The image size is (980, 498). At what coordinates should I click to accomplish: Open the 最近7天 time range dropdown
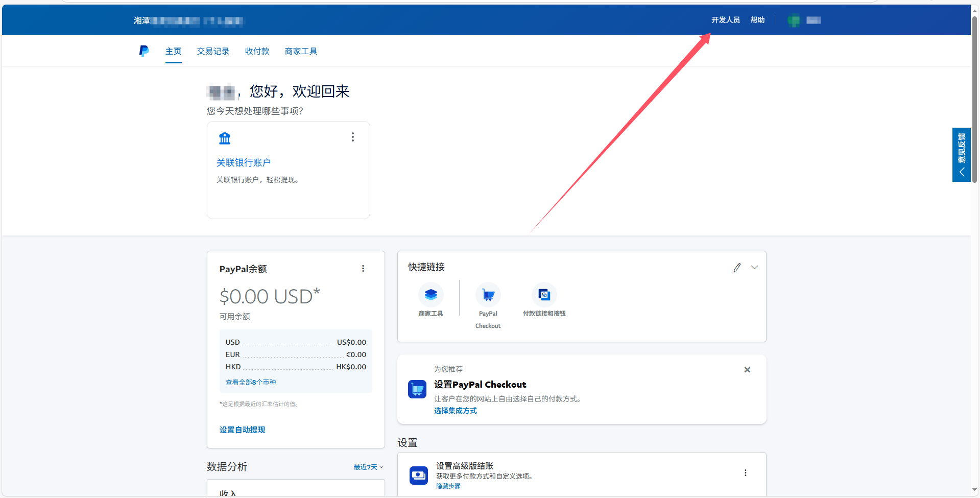tap(368, 466)
